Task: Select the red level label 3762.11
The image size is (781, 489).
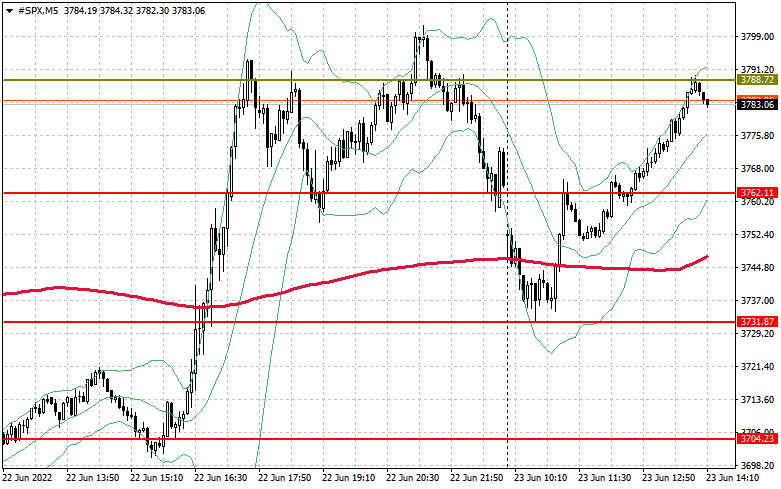Action: click(757, 193)
